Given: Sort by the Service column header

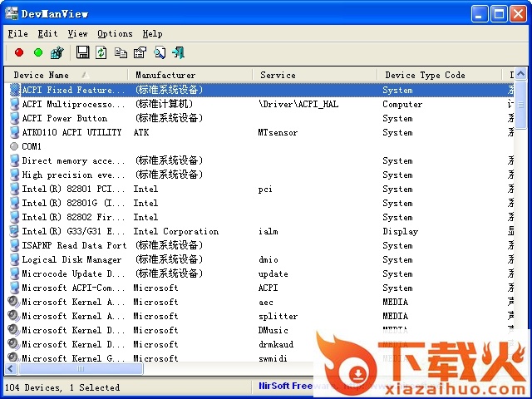Looking at the screenshot, I should click(315, 75).
